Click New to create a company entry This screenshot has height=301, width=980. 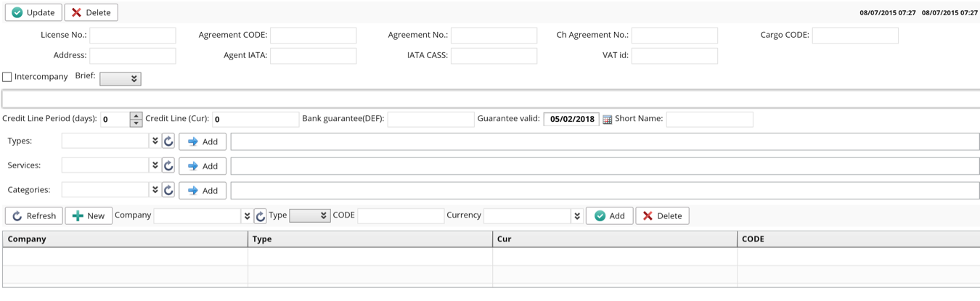click(x=89, y=216)
